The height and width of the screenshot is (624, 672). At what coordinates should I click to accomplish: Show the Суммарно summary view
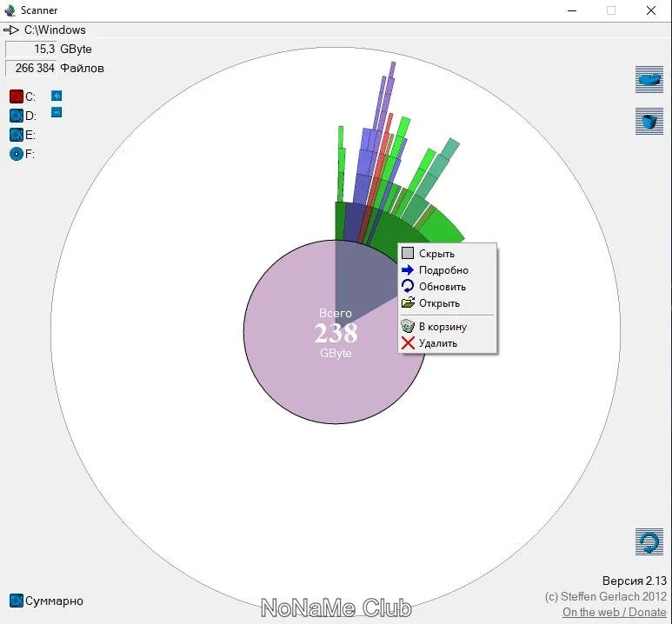coord(46,601)
